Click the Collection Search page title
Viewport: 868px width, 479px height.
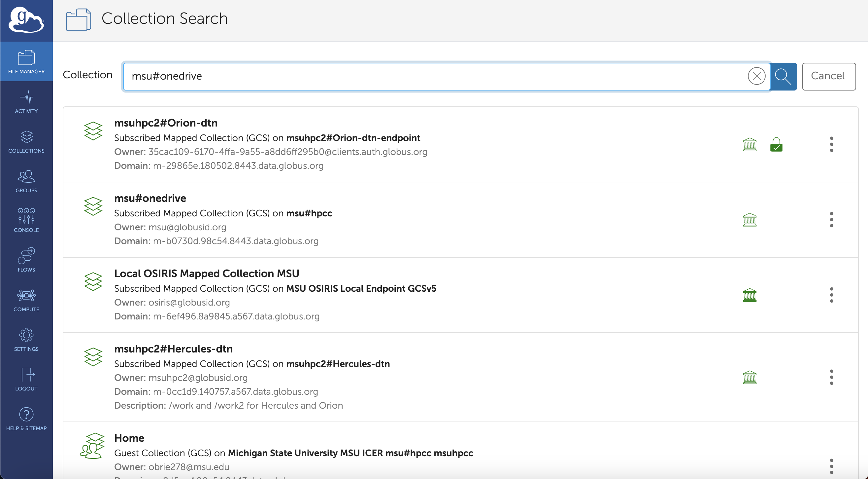[x=164, y=18]
